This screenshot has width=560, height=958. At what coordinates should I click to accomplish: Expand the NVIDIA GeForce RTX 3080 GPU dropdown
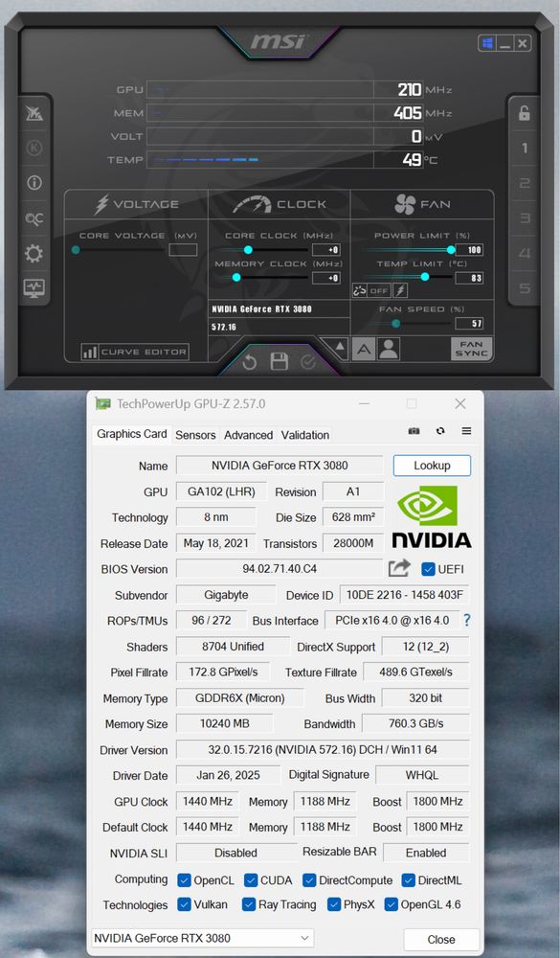[202, 938]
